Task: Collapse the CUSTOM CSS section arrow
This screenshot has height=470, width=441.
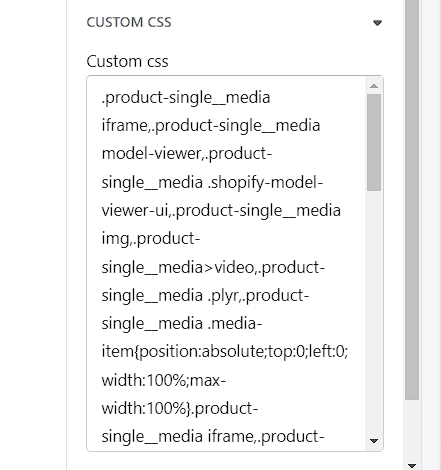Action: tap(377, 23)
